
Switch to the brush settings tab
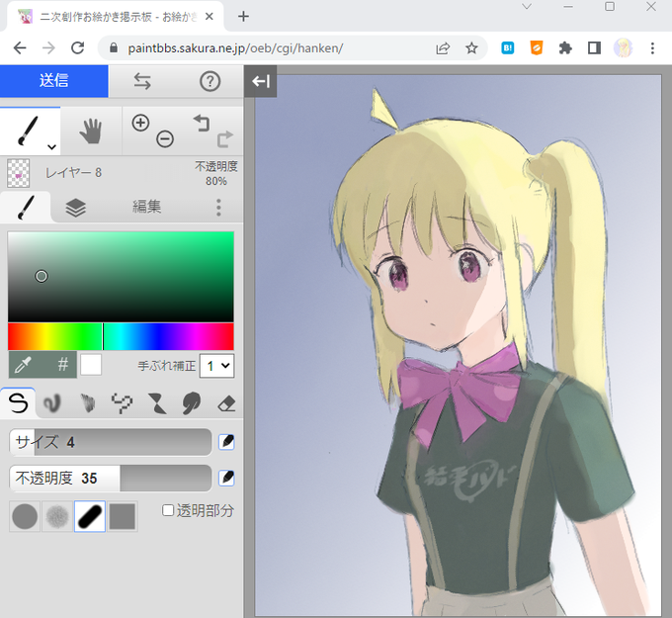pos(26,207)
